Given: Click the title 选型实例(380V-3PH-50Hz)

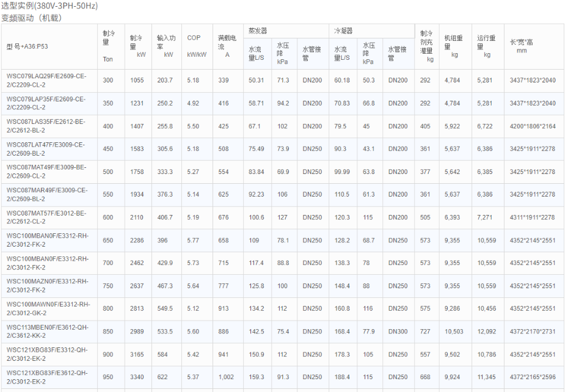Looking at the screenshot, I should point(49,6).
